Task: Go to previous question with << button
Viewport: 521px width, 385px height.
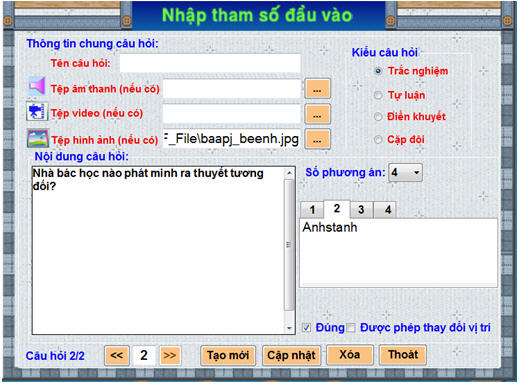Action: click(x=117, y=355)
